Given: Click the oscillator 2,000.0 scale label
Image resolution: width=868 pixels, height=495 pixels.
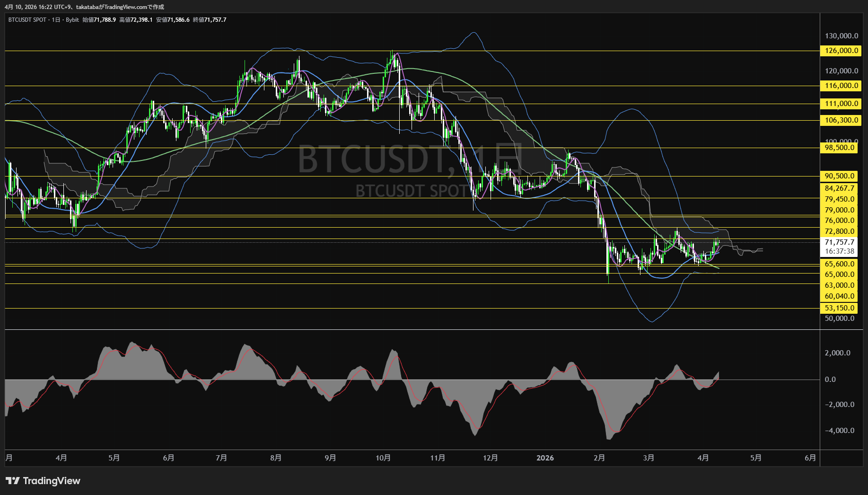Looking at the screenshot, I should pos(837,353).
